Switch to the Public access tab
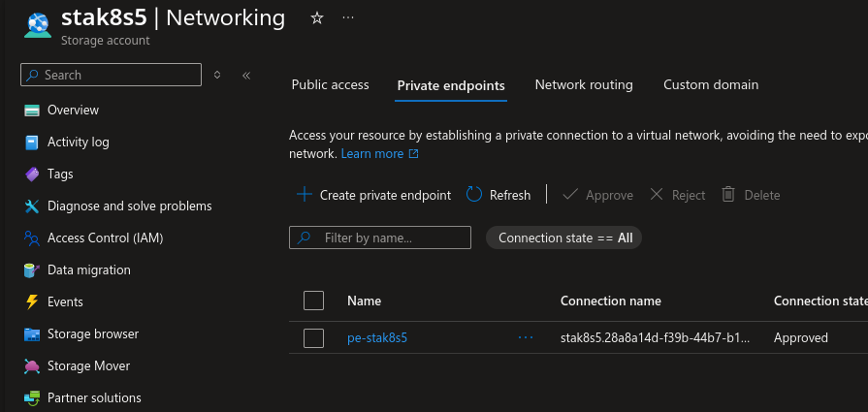Viewport: 868px width, 412px height. click(x=330, y=85)
